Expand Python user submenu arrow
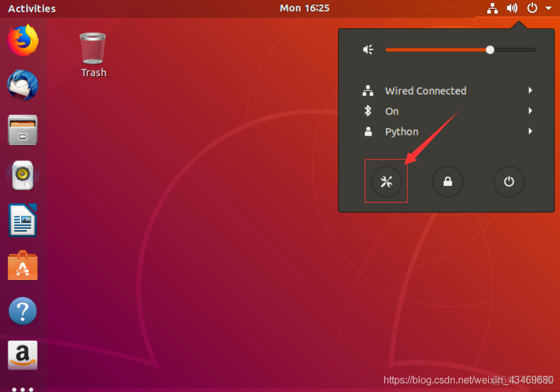Viewport: 560px width, 392px height. pyautogui.click(x=531, y=131)
